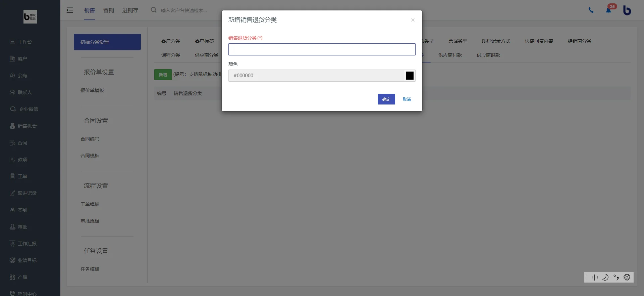Click the company logo top left
Image resolution: width=644 pixels, height=296 pixels.
tap(30, 16)
